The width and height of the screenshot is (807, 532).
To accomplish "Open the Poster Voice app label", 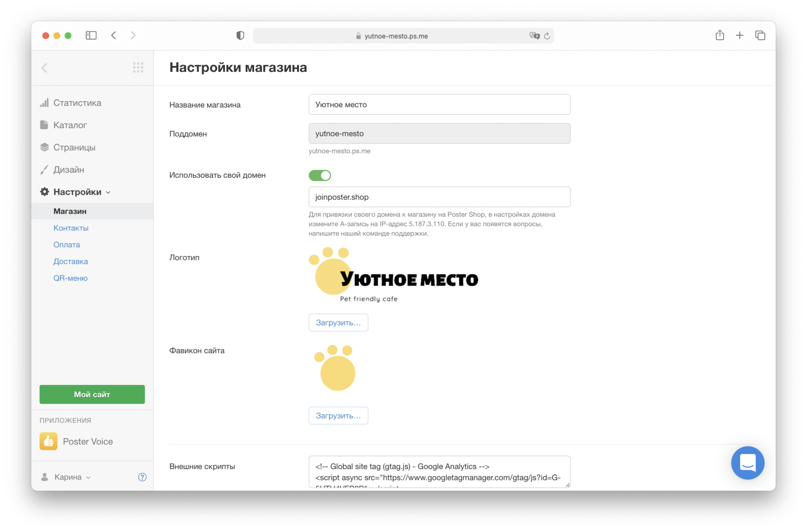I will click(x=88, y=441).
